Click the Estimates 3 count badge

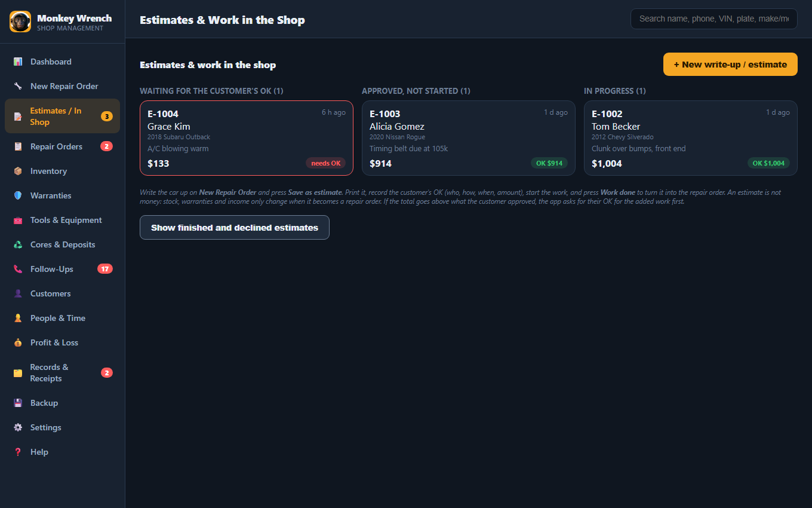107,117
